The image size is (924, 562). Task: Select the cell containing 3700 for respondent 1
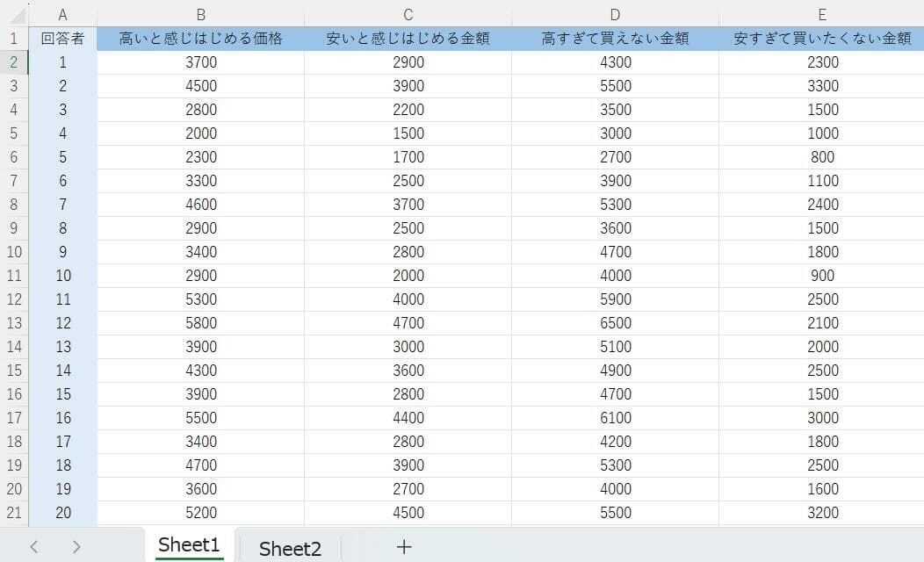200,62
